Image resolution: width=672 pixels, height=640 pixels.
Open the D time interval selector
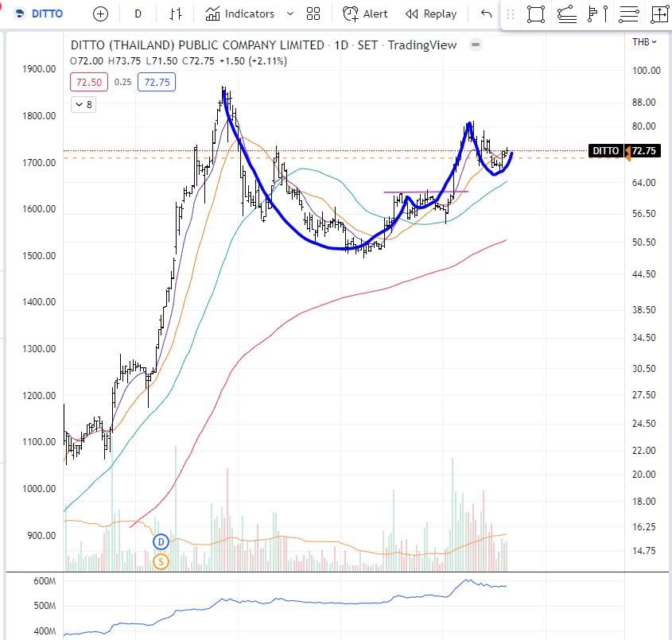138,14
